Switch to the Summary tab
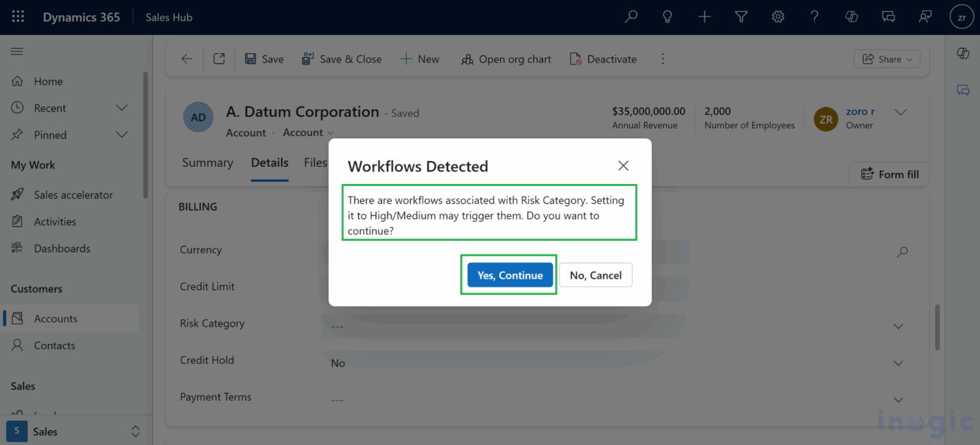 (x=207, y=163)
